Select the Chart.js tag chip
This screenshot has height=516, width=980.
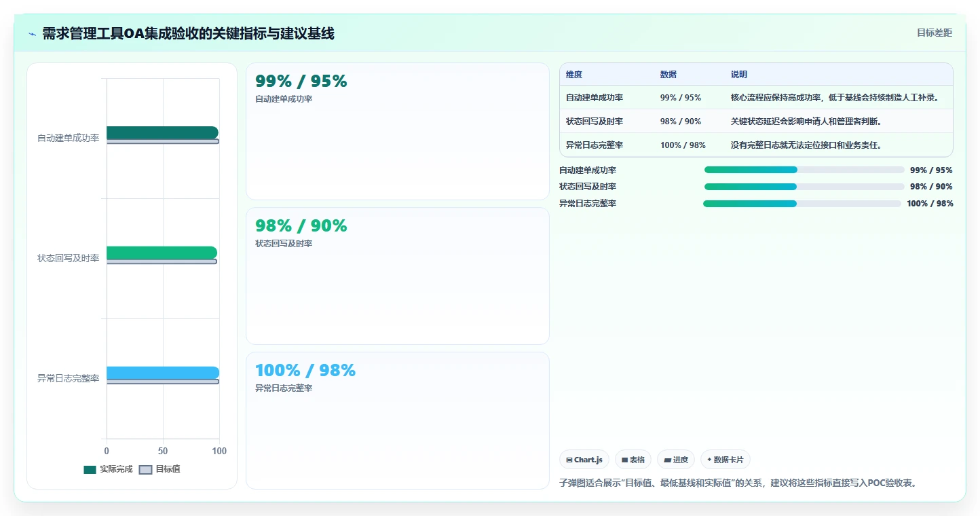(x=584, y=460)
